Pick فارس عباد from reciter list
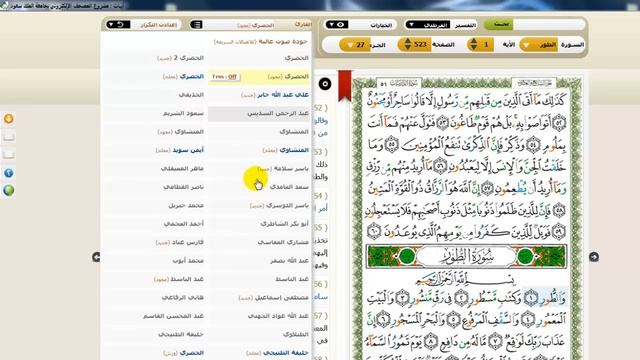This screenshot has height=360, width=640. tap(180, 242)
